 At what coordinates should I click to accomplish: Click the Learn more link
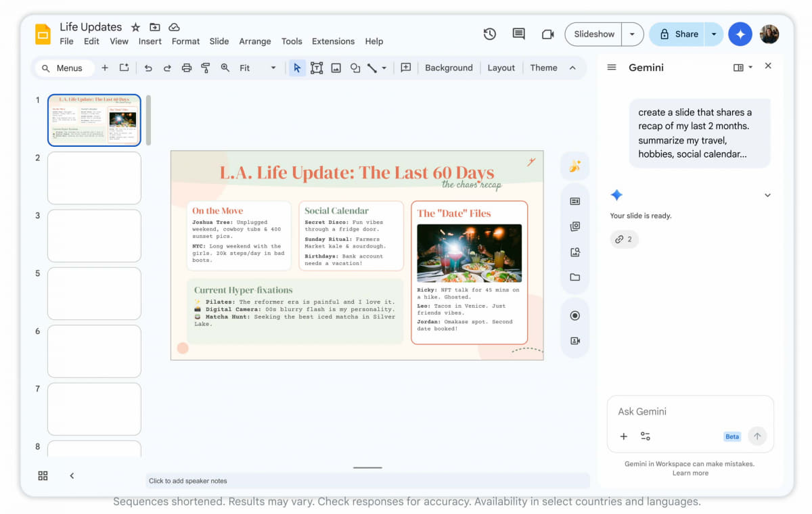tap(690, 473)
